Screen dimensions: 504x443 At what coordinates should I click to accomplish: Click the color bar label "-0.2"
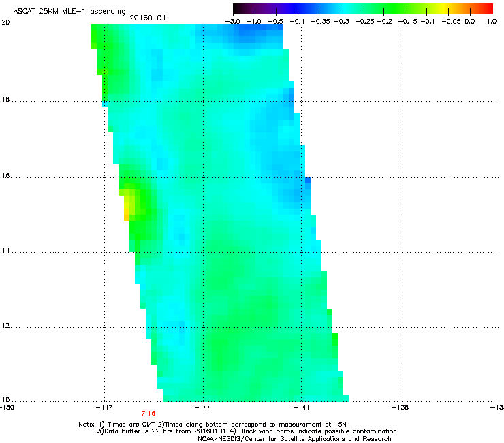point(384,22)
